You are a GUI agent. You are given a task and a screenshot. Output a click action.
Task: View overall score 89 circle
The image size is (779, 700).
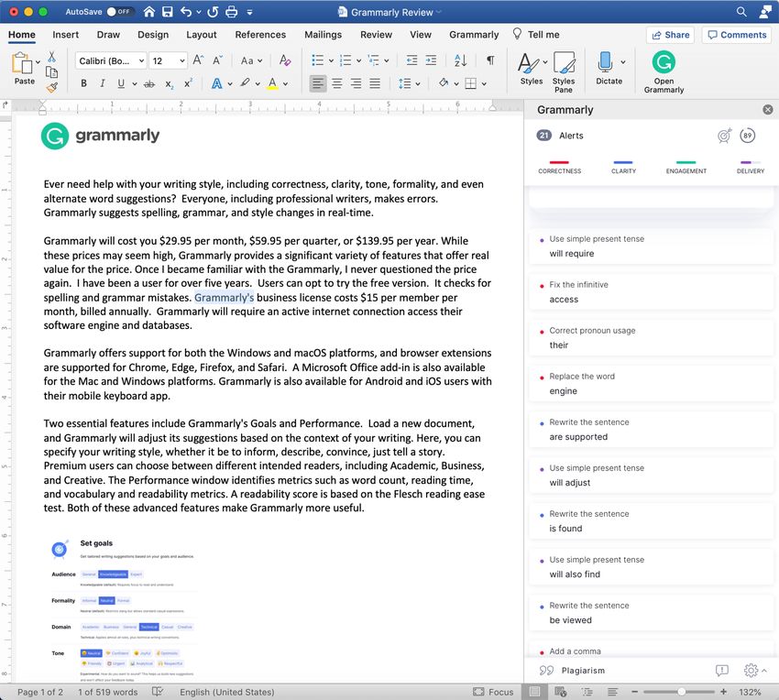click(747, 135)
